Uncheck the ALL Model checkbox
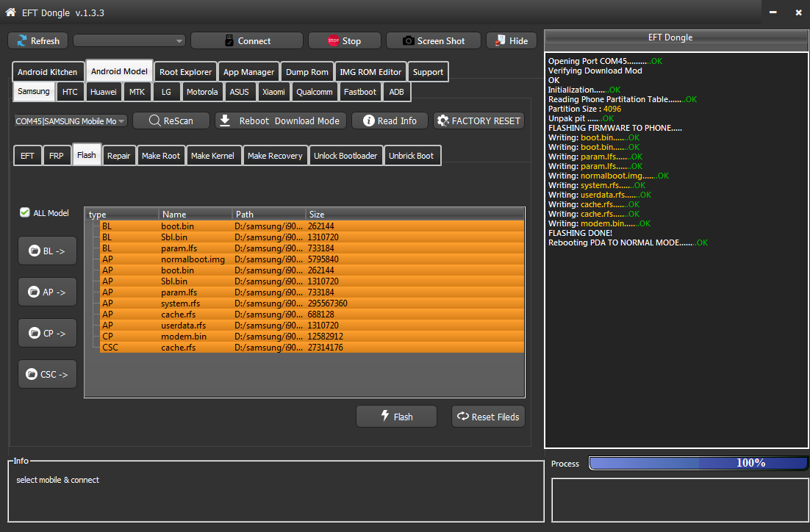The image size is (810, 532). [x=25, y=212]
